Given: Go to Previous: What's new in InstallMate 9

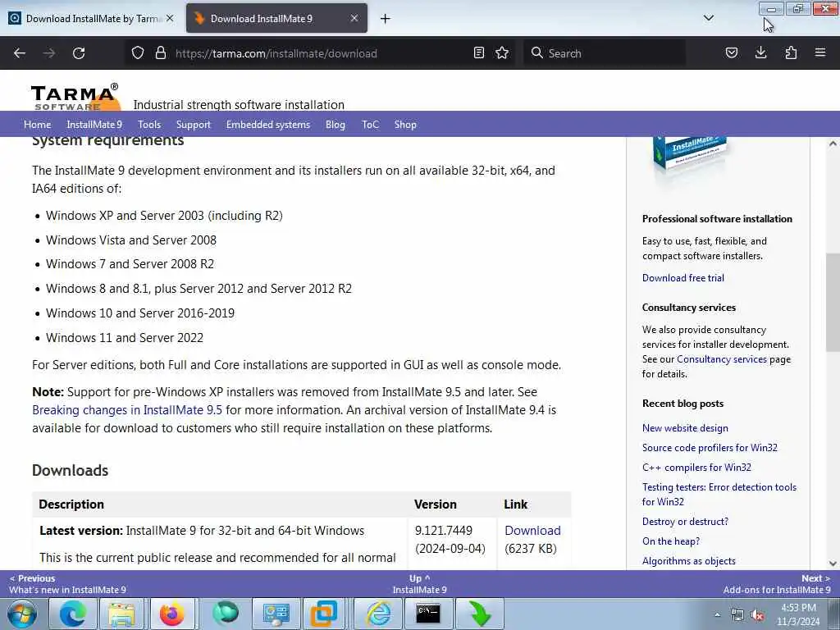Looking at the screenshot, I should click(67, 584).
